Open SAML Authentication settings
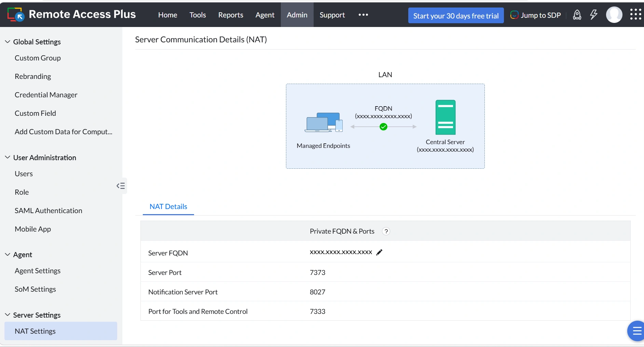Screen dimensions: 644x347 (49, 211)
